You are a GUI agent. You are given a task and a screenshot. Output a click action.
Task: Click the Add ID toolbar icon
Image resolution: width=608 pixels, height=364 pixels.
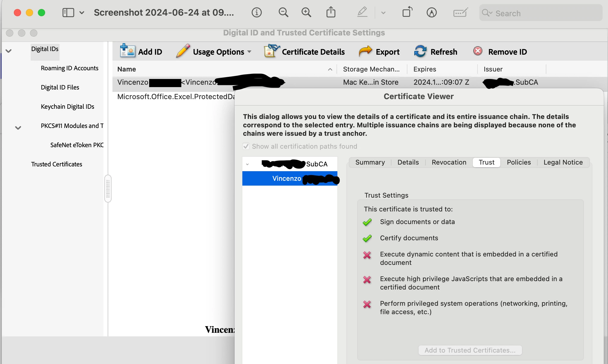[x=127, y=51]
